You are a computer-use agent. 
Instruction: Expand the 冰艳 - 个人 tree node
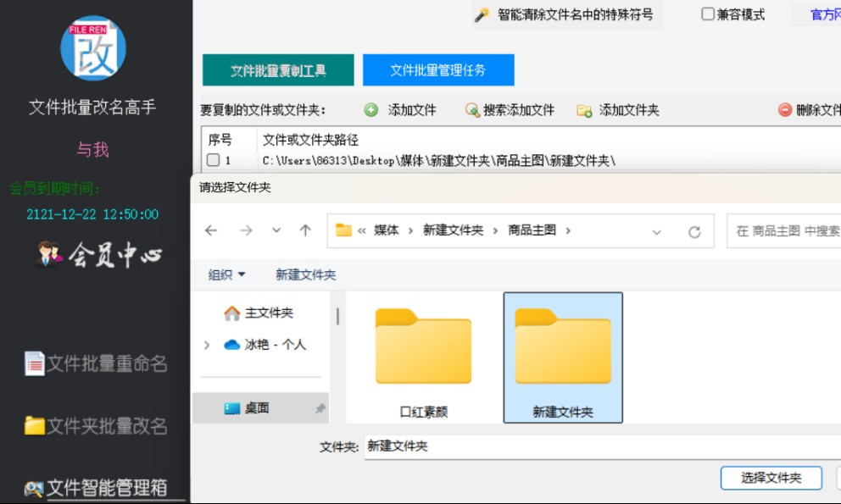(207, 345)
